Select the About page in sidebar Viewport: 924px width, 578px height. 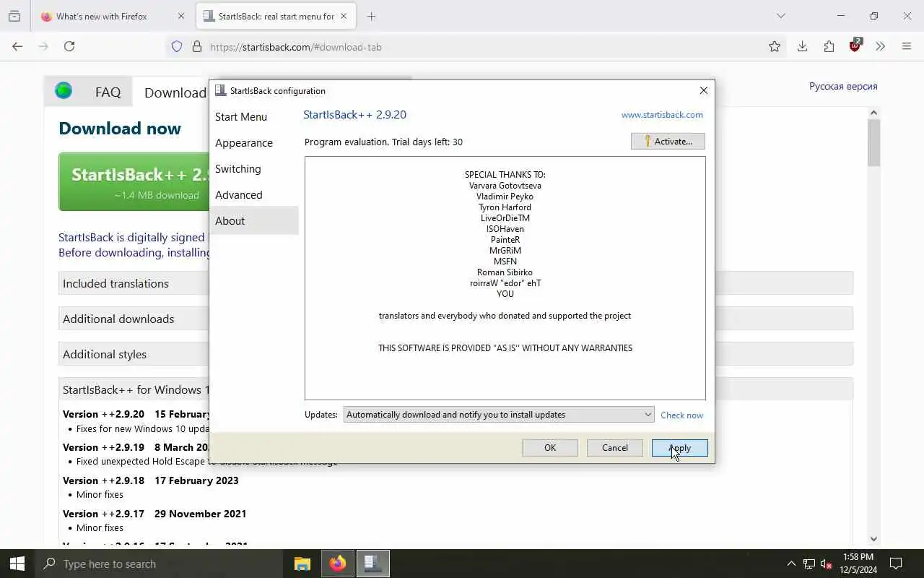coord(253,220)
